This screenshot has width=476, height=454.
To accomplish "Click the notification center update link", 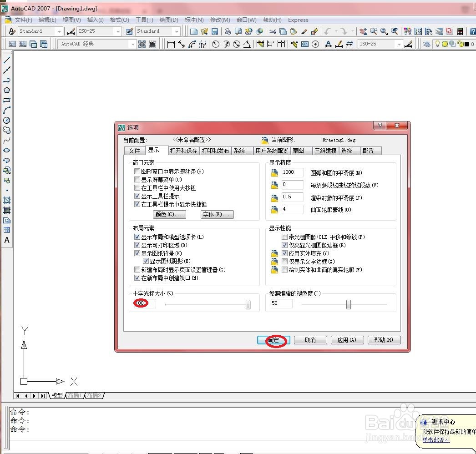I will click(x=435, y=440).
